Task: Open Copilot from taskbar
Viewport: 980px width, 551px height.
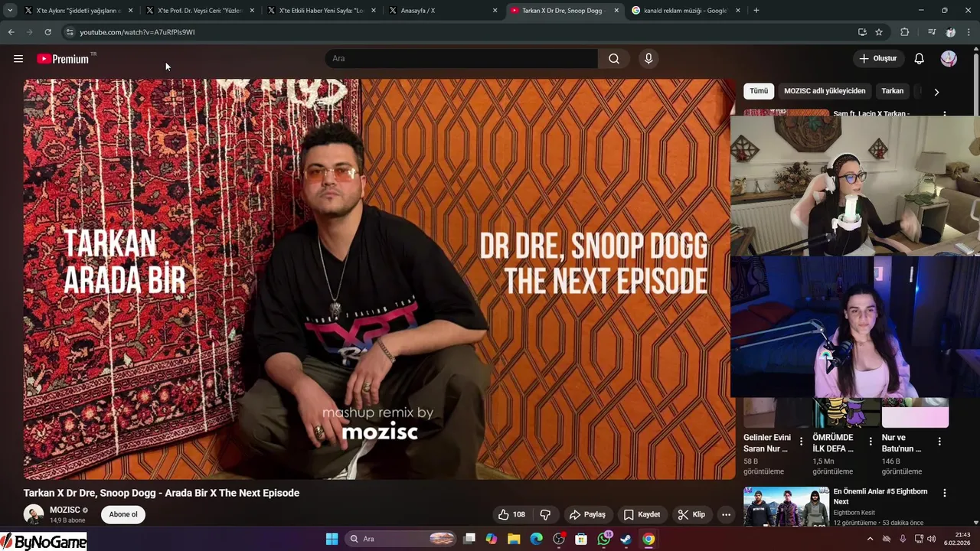Action: [x=491, y=539]
